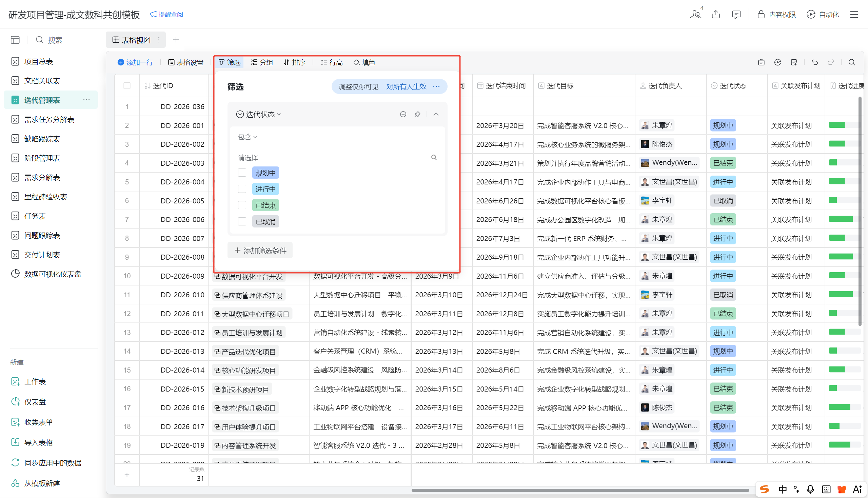868x498 pixels.
Task: Pin the 迭代状态 filter condition
Action: click(417, 114)
